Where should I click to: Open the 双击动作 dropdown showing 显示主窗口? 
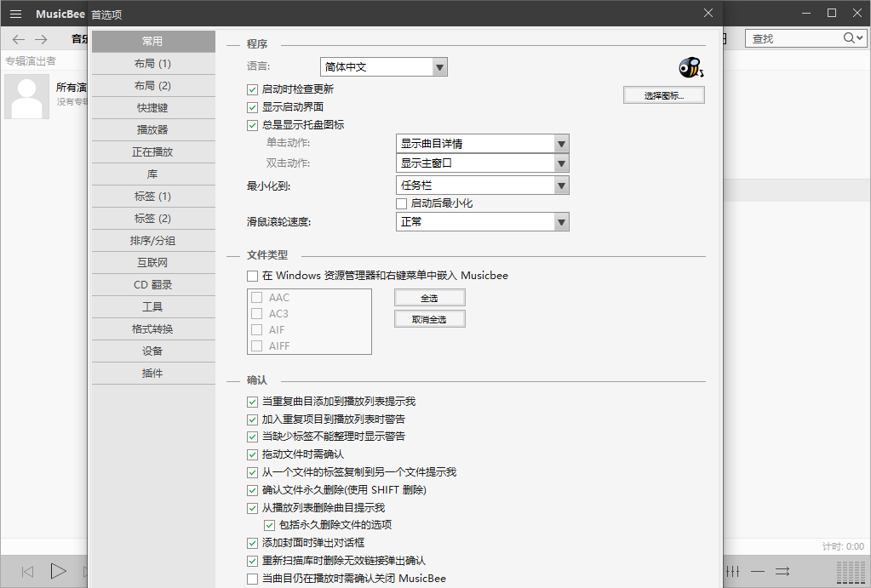coord(482,163)
